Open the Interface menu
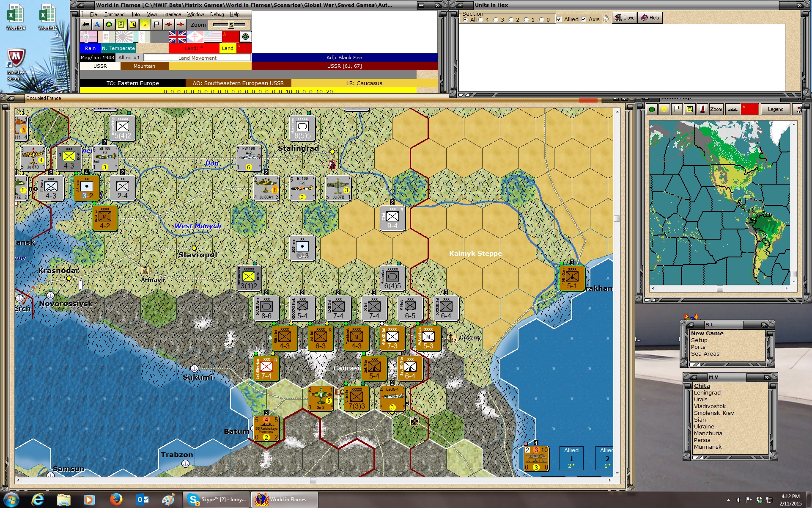812x508 pixels. tap(172, 14)
